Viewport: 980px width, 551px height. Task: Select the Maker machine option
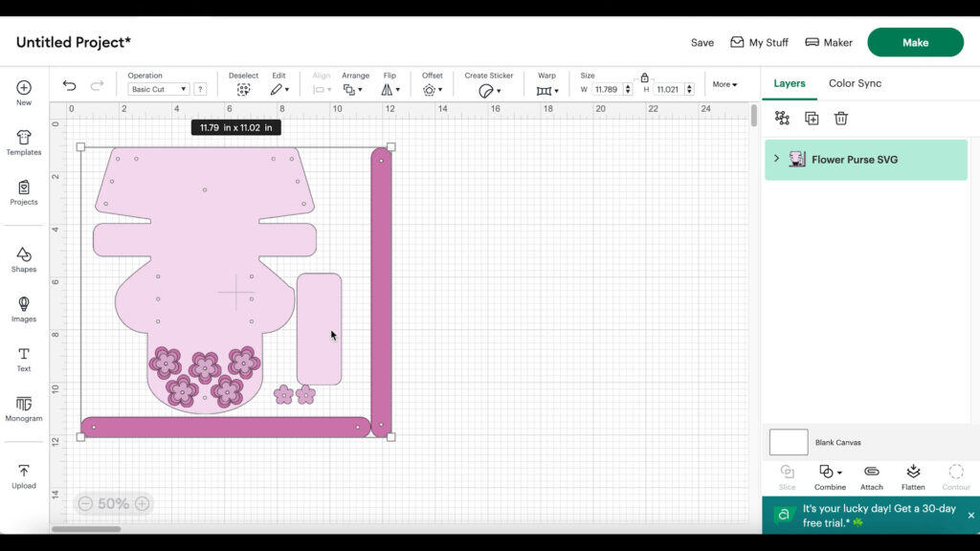(x=828, y=42)
